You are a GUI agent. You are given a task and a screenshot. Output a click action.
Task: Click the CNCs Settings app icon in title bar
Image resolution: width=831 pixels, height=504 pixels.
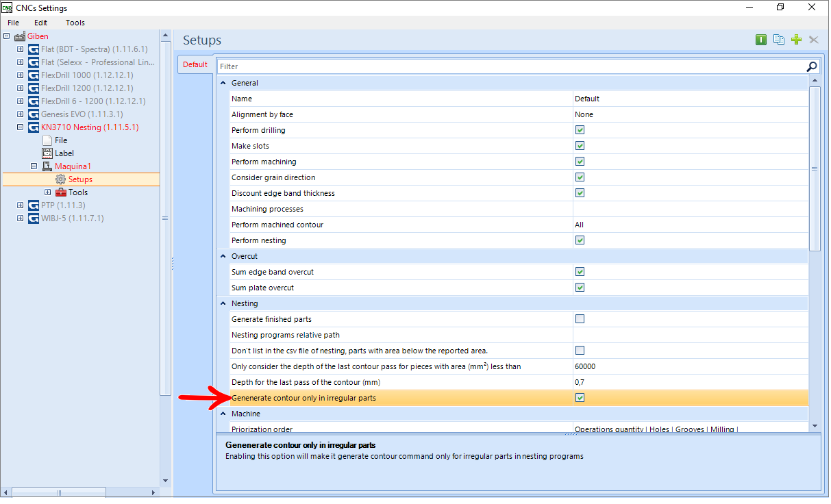(x=7, y=7)
